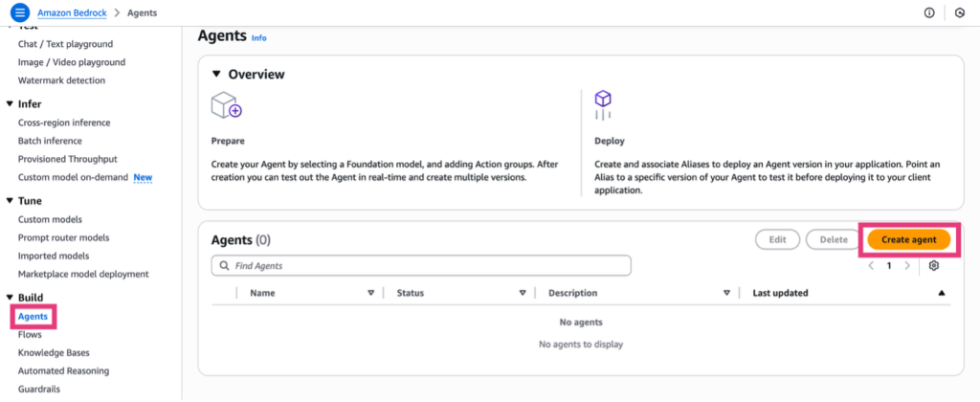Viewport: 980px width, 402px height.
Task: Collapse the Build sidebar group
Action: point(10,298)
